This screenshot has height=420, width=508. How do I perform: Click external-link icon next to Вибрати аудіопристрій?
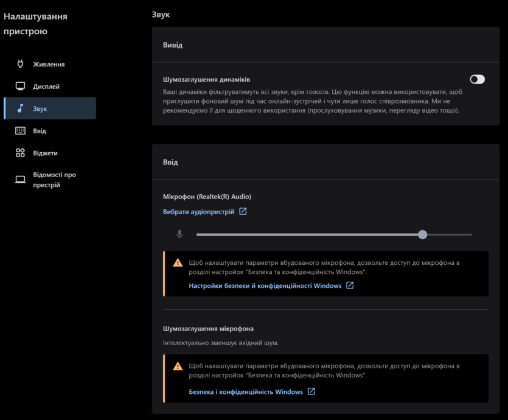243,211
